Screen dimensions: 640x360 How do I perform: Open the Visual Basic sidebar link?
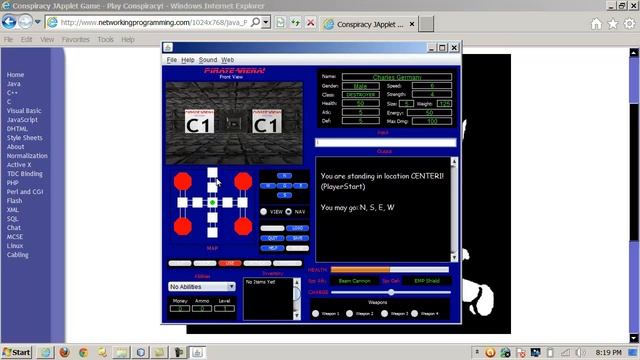coord(24,111)
